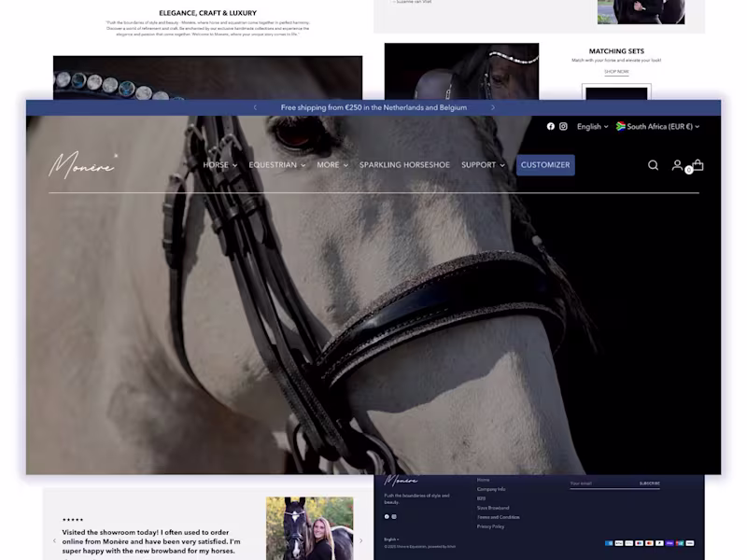Click the 'Visited the showroom today!' review text
Viewport: 747px width, 560px height.
tap(151, 541)
